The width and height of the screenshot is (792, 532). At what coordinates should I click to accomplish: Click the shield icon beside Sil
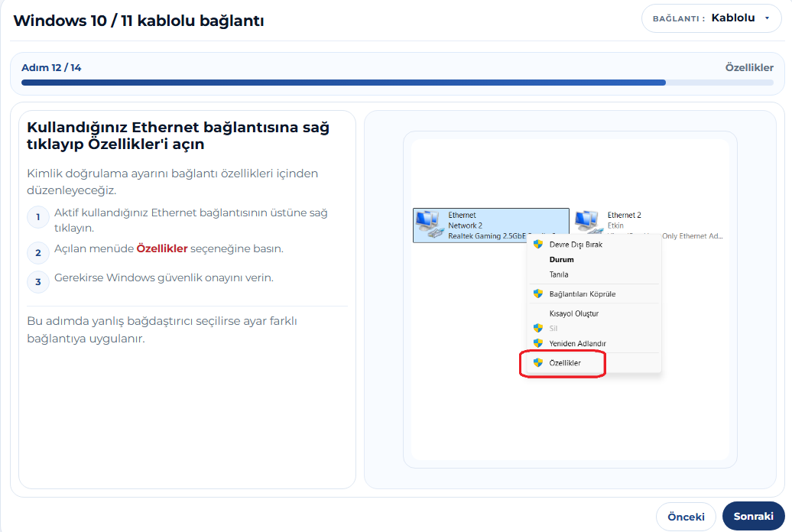coord(538,328)
